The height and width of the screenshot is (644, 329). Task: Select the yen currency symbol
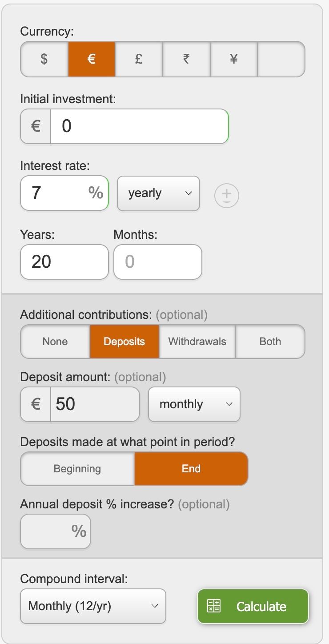pos(234,59)
